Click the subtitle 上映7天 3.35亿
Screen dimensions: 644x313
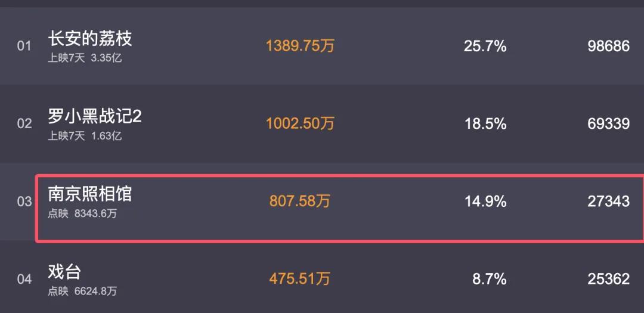click(x=85, y=58)
